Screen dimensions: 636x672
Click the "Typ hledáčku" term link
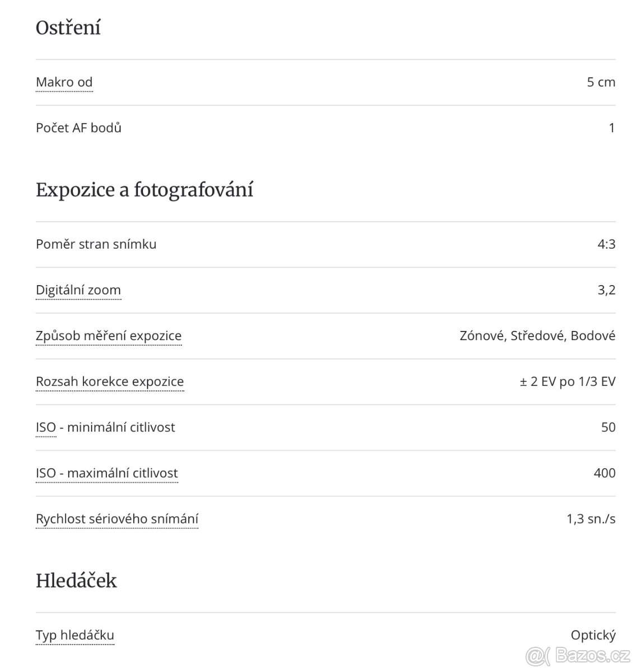(x=75, y=635)
